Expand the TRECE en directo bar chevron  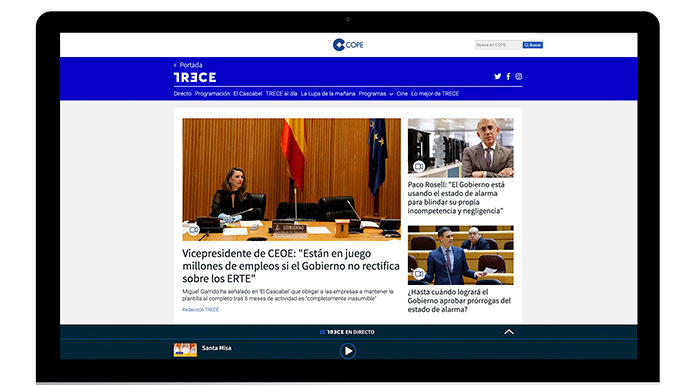click(x=509, y=332)
